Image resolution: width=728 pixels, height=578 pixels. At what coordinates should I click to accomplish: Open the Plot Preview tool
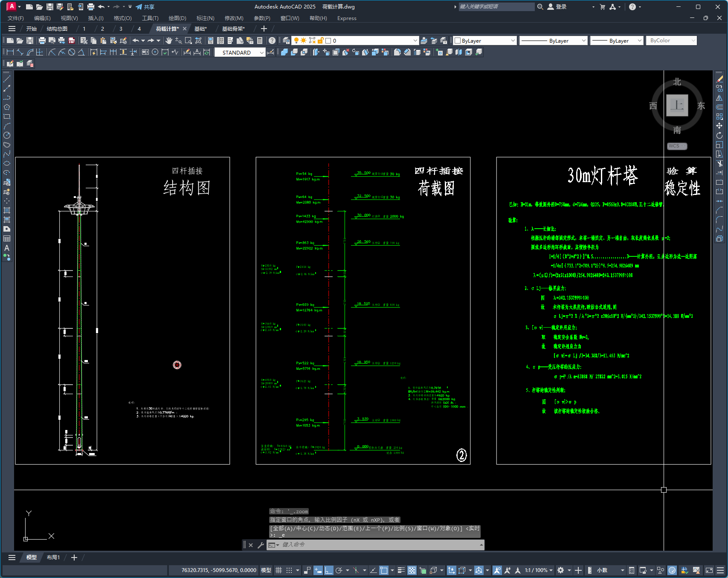pos(52,41)
